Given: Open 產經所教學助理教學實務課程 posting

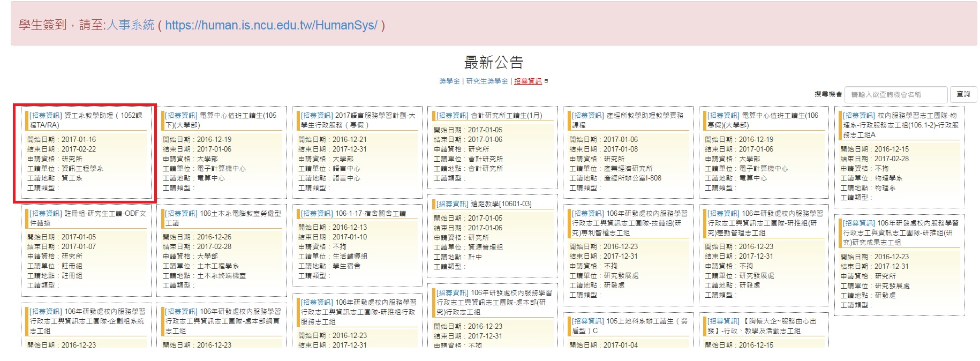Looking at the screenshot, I should 628,120.
